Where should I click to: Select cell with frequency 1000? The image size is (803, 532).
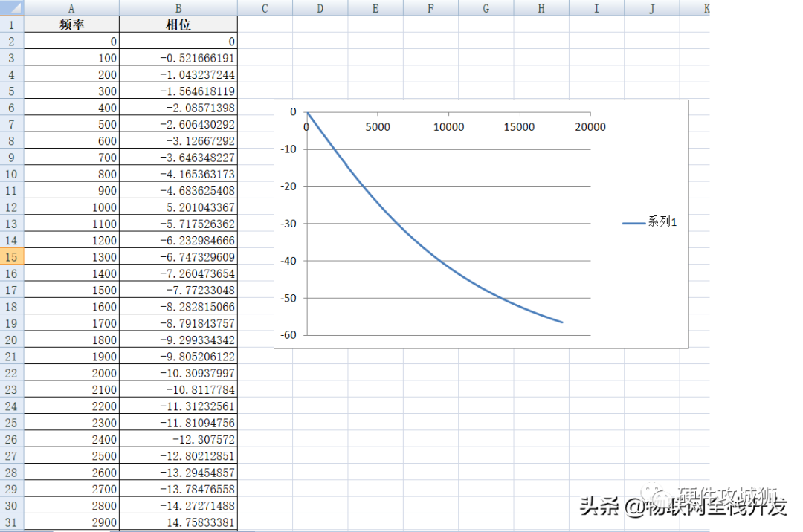[71, 207]
